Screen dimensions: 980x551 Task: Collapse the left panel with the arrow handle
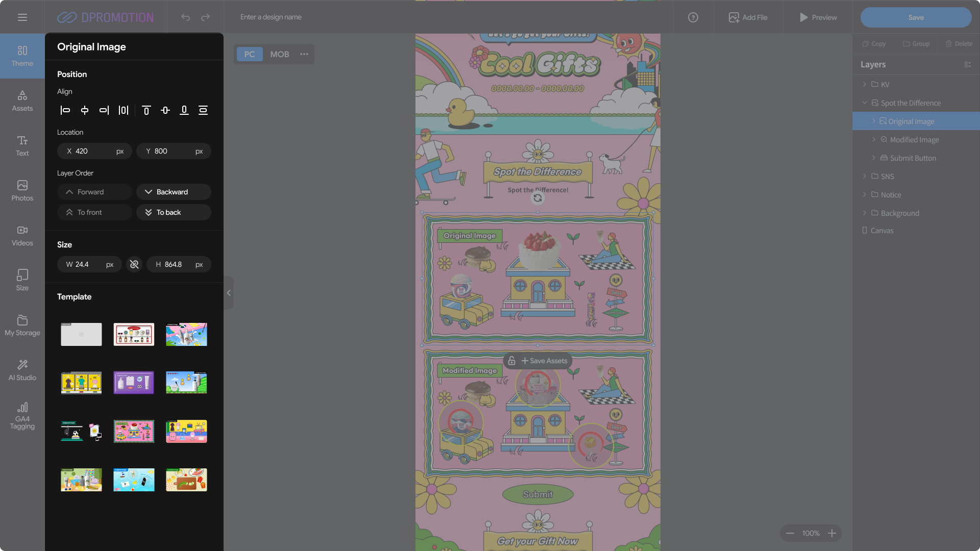[x=229, y=293]
